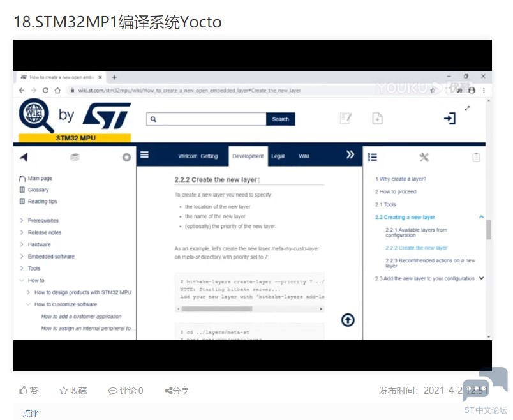
Task: Open '1 Why create a layer?' contents entry
Action: coord(401,179)
